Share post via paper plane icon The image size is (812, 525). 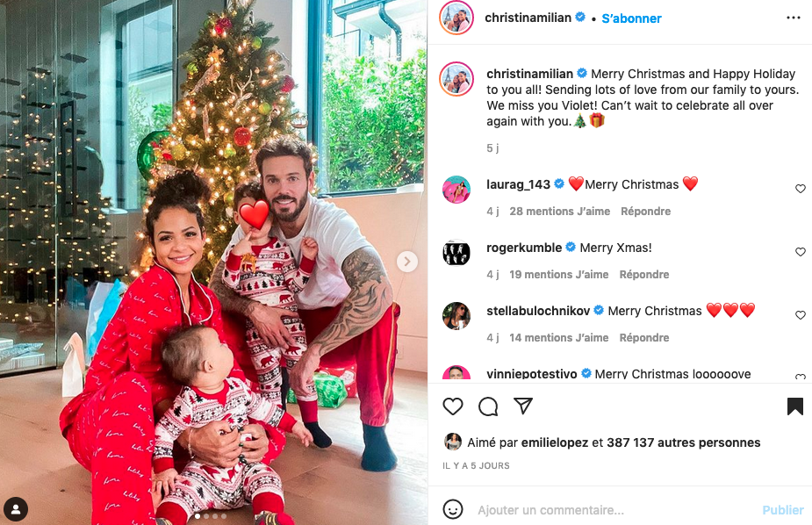pos(523,406)
